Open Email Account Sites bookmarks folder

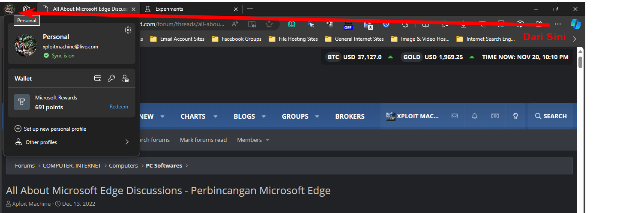coord(177,39)
